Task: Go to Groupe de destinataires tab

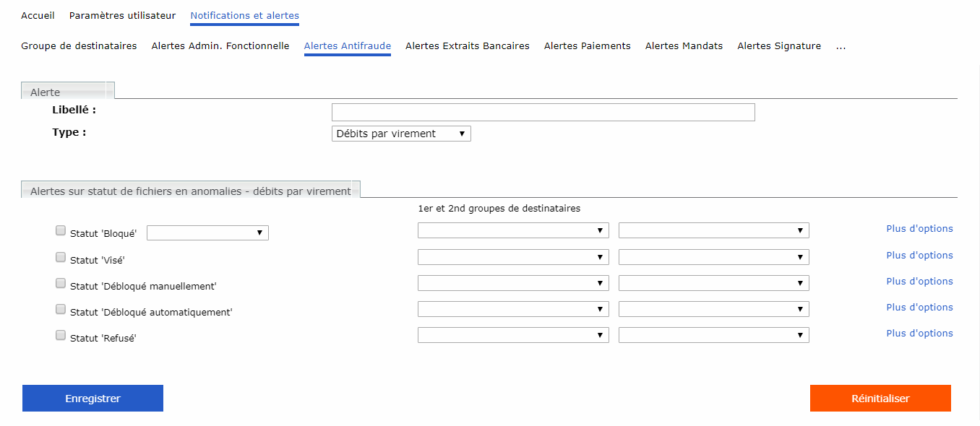Action: tap(79, 46)
